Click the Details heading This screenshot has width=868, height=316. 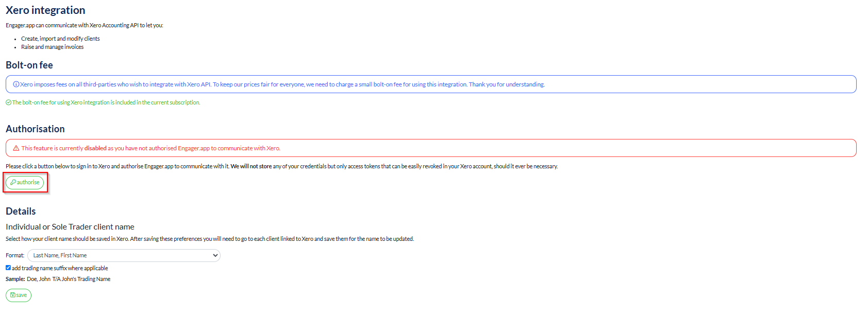[x=21, y=212]
